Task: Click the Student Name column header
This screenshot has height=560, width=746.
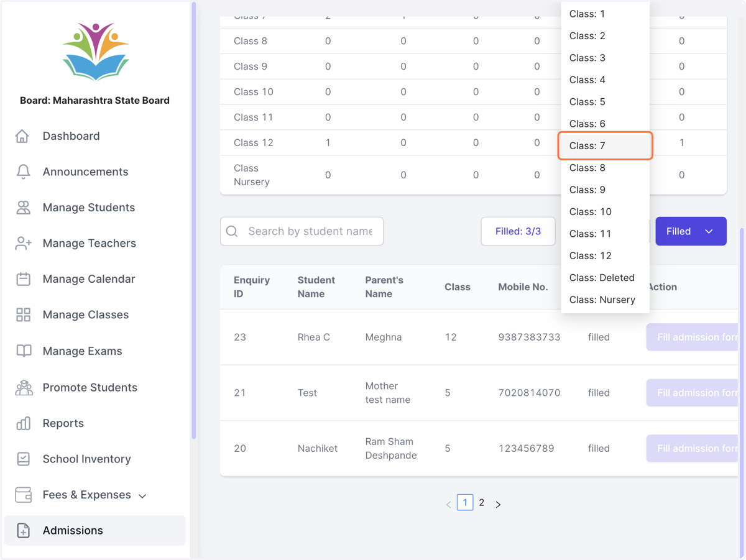Action: click(x=316, y=287)
